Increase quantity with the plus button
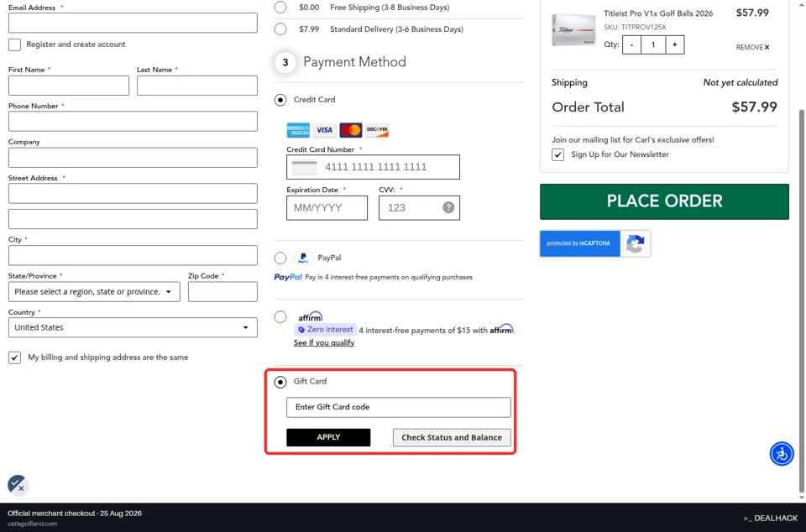806x532 pixels. click(x=674, y=44)
